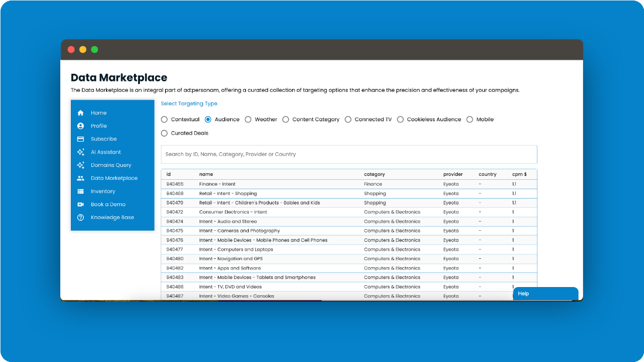Viewport: 644px width, 362px height.
Task: Click the red window close button
Action: [x=71, y=50]
